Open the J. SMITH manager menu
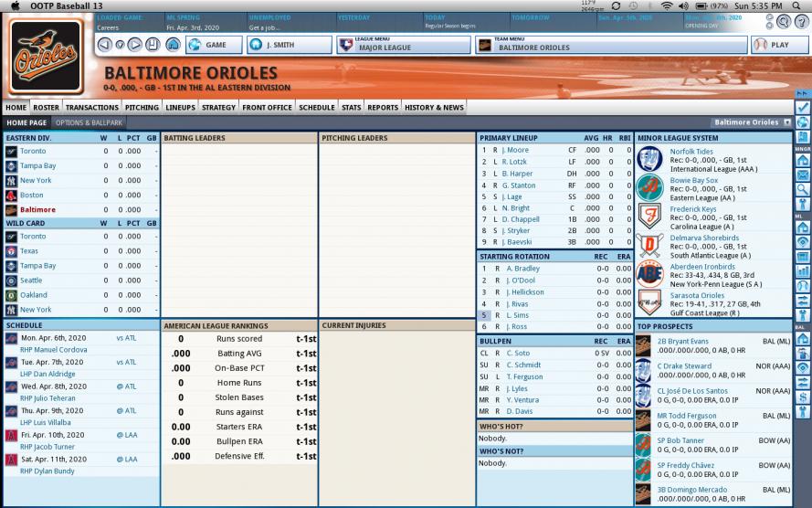 [290, 45]
